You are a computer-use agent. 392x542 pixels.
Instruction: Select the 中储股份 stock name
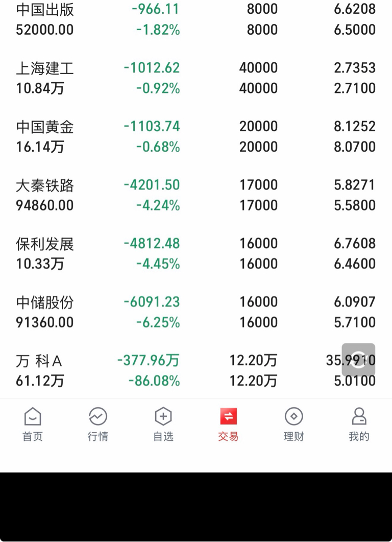coord(45,302)
